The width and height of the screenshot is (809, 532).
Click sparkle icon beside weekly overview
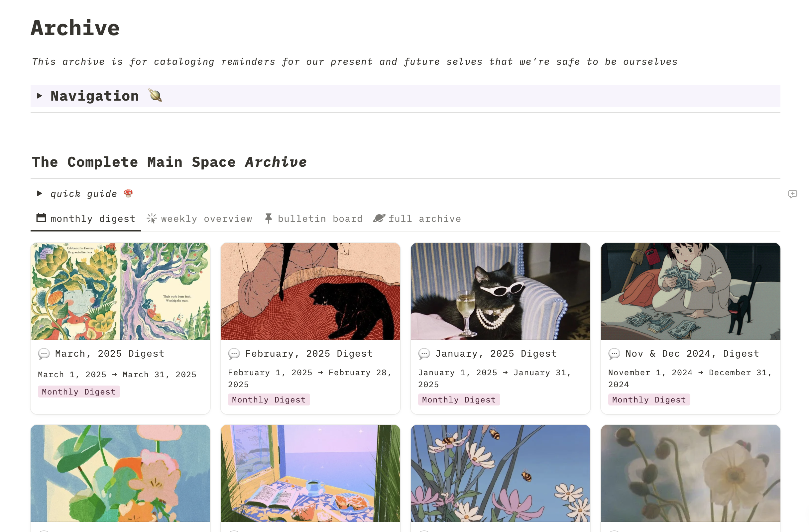[152, 219]
